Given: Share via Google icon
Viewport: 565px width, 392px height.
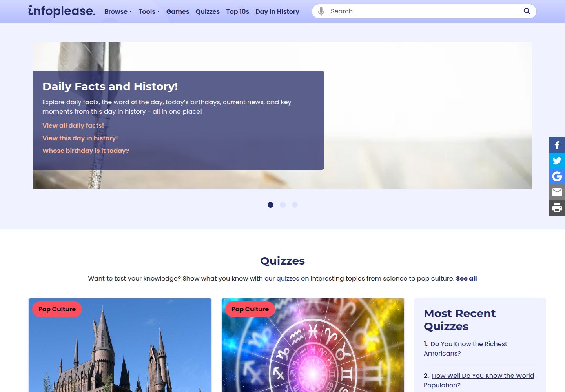Looking at the screenshot, I should (x=557, y=176).
